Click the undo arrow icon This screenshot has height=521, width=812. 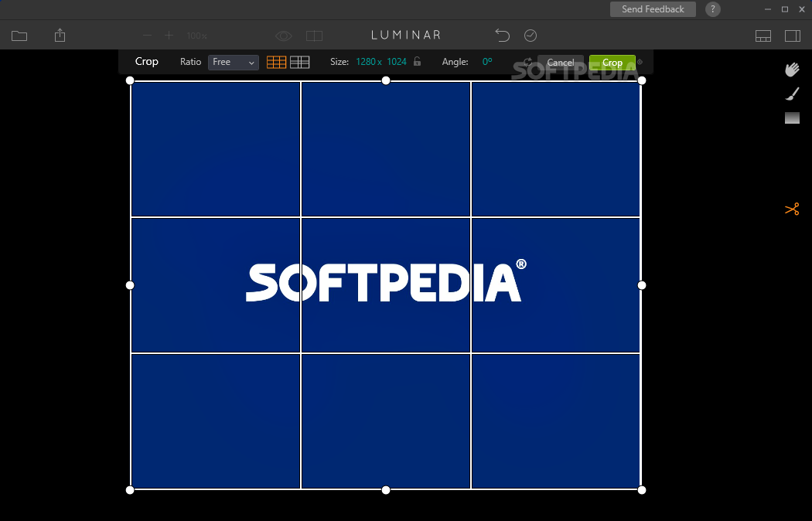tap(503, 36)
